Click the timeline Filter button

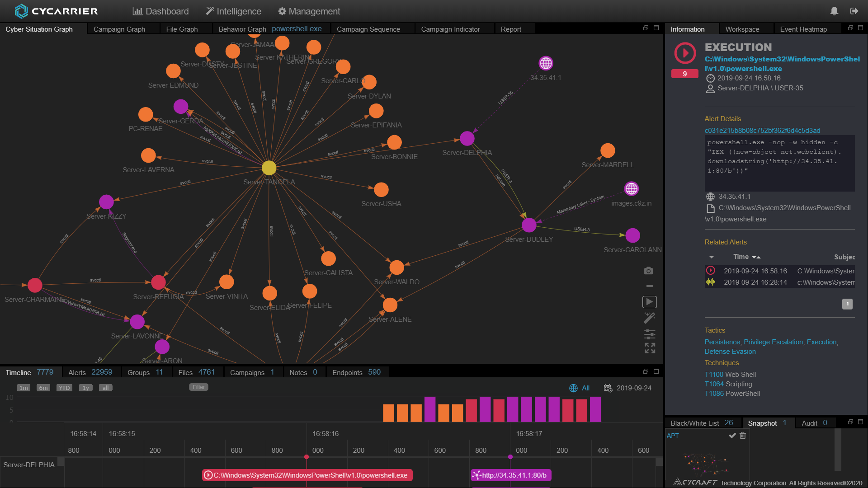click(x=198, y=387)
